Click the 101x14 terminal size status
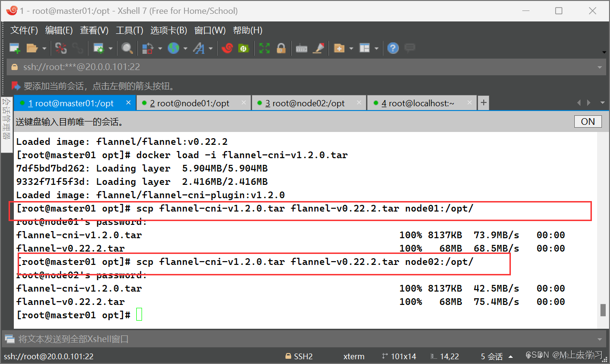610x364 pixels. [x=399, y=356]
